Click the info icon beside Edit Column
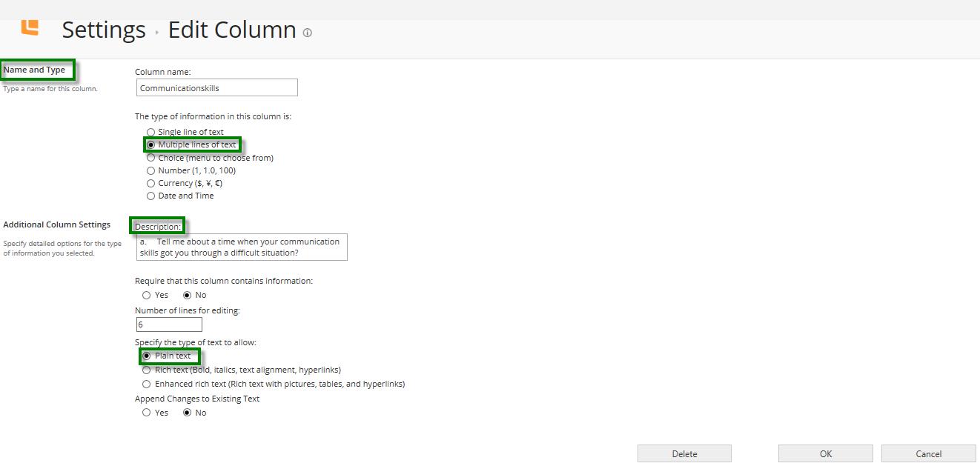 coord(308,33)
